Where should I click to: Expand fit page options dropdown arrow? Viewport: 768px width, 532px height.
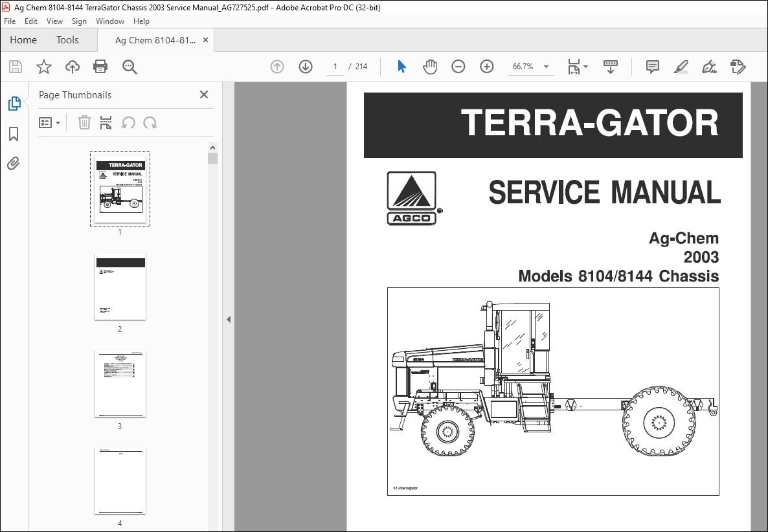coord(586,67)
